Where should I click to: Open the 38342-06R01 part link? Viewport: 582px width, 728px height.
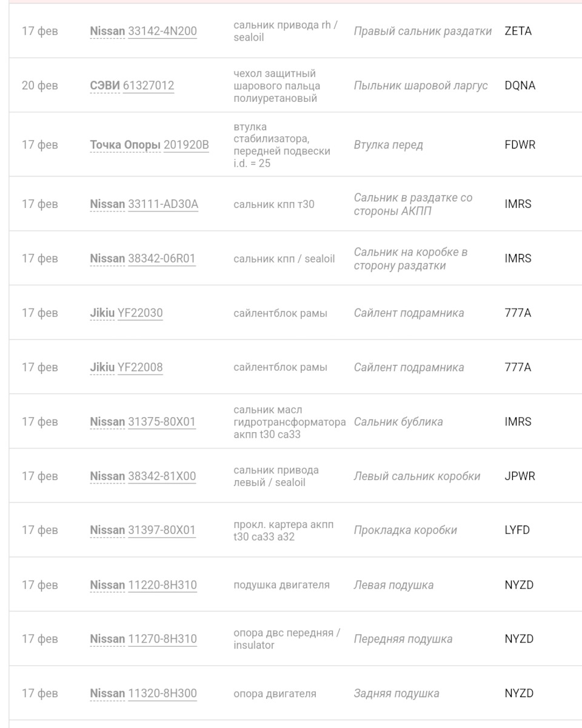pyautogui.click(x=162, y=259)
